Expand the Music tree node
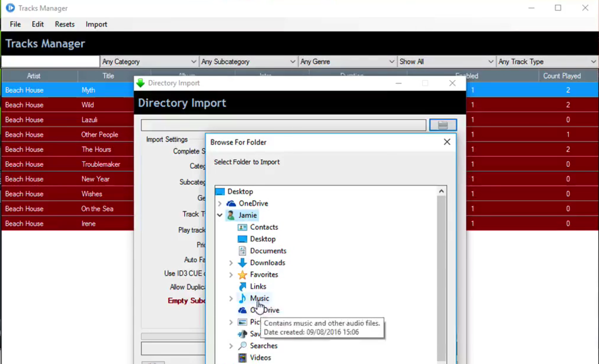The height and width of the screenshot is (364, 599). (x=231, y=299)
